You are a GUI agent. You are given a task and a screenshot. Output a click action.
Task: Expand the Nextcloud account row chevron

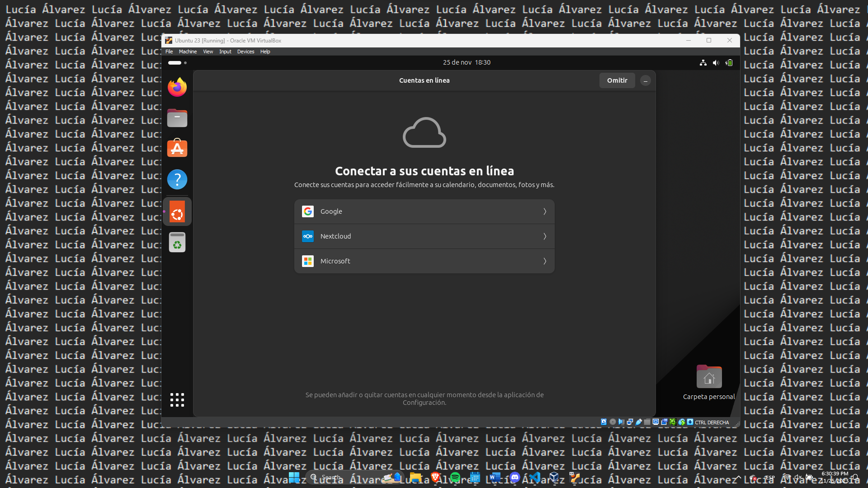[x=545, y=236]
